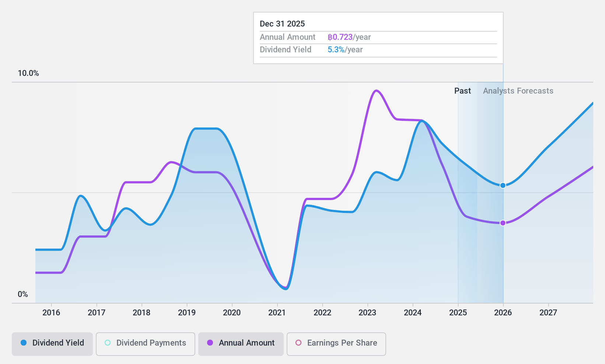Screen dimensions: 605x364
Task: Click the 2016 x-axis label
Action: pos(51,313)
